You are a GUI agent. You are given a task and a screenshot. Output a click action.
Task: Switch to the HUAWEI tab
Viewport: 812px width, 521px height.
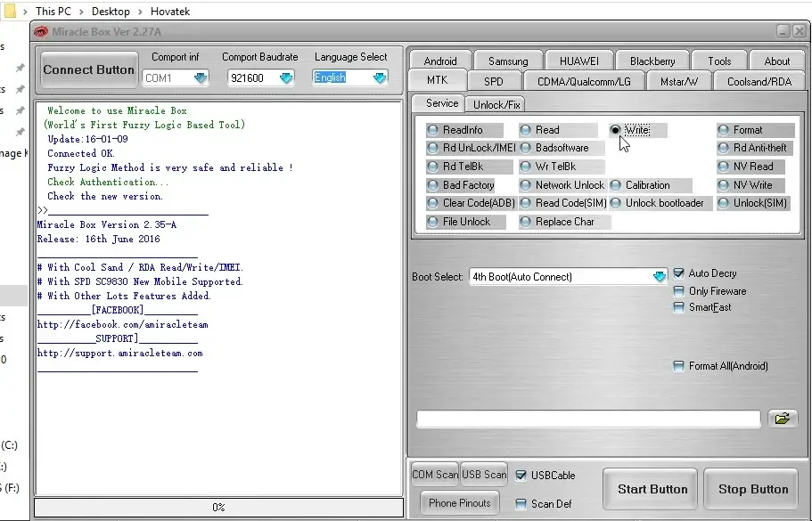coord(579,61)
